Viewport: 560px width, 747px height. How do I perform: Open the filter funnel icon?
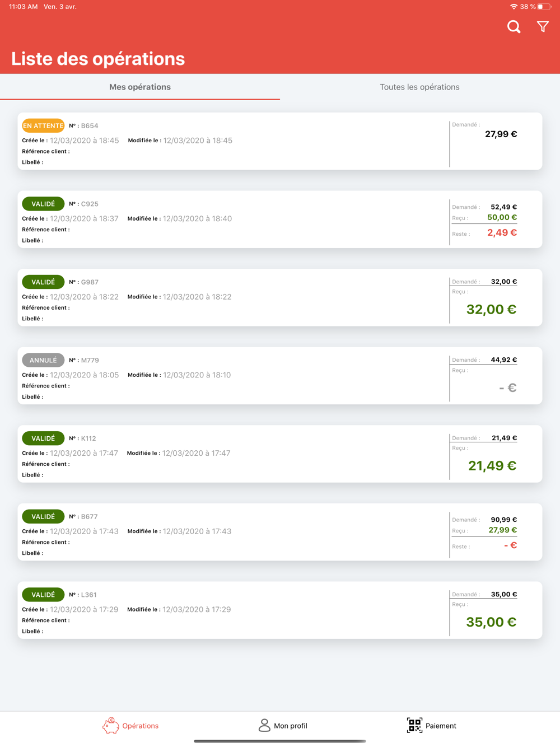pos(543,26)
